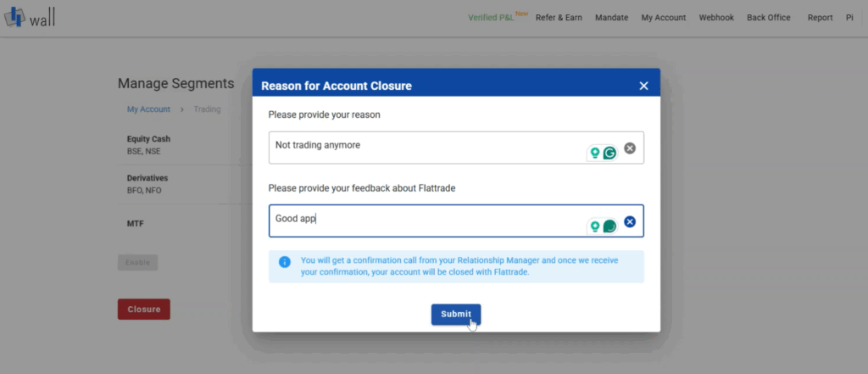
Task: Click the greyed-out Enable button
Action: coord(138,263)
